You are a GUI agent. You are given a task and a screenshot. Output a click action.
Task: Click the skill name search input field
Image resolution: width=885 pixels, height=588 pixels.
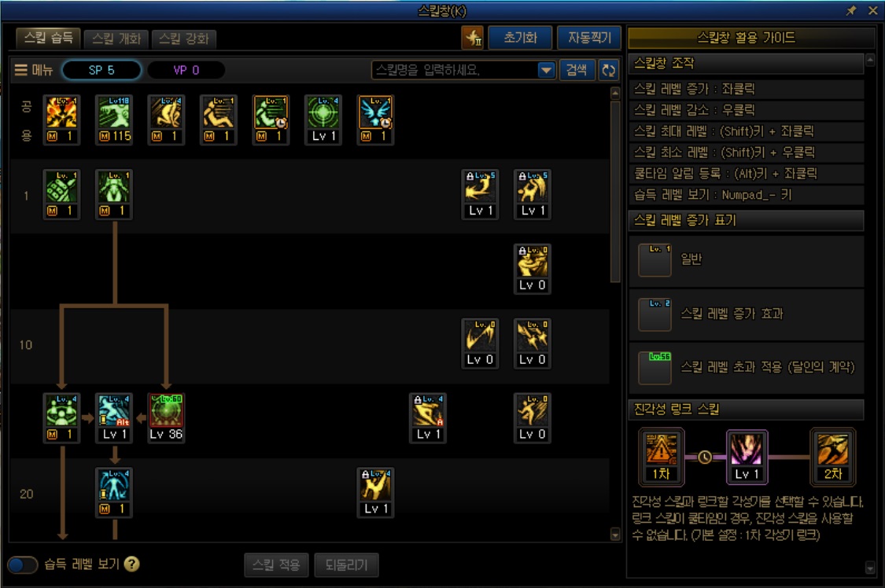pos(455,70)
